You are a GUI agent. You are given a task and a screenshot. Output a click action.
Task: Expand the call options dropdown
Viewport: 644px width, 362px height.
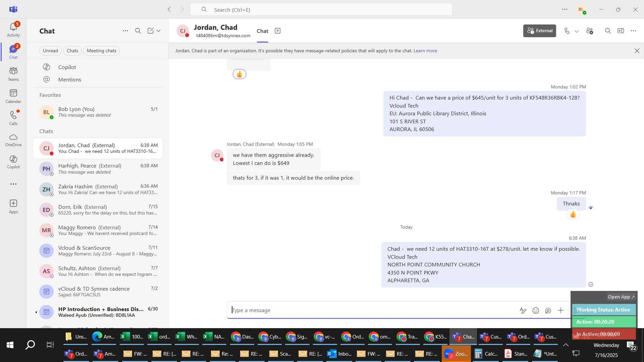coord(577,31)
